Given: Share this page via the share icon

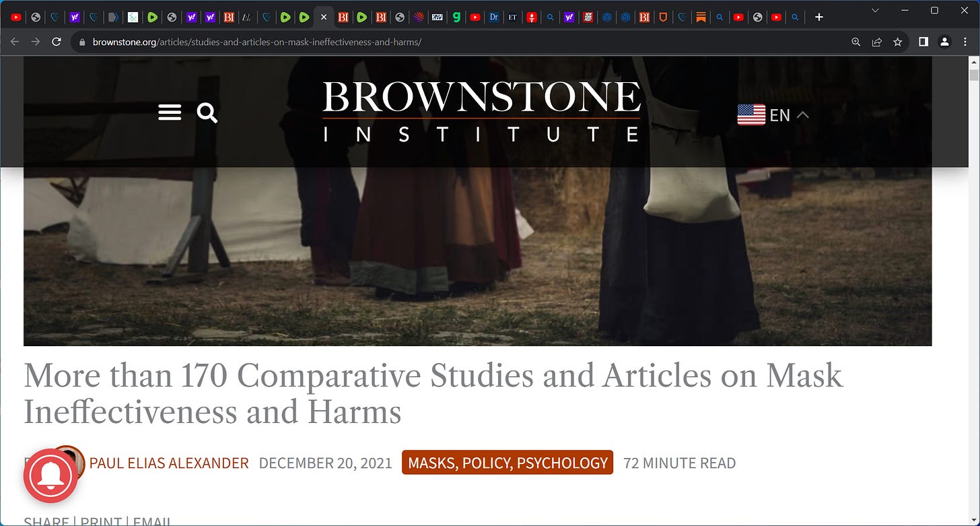Looking at the screenshot, I should [876, 42].
